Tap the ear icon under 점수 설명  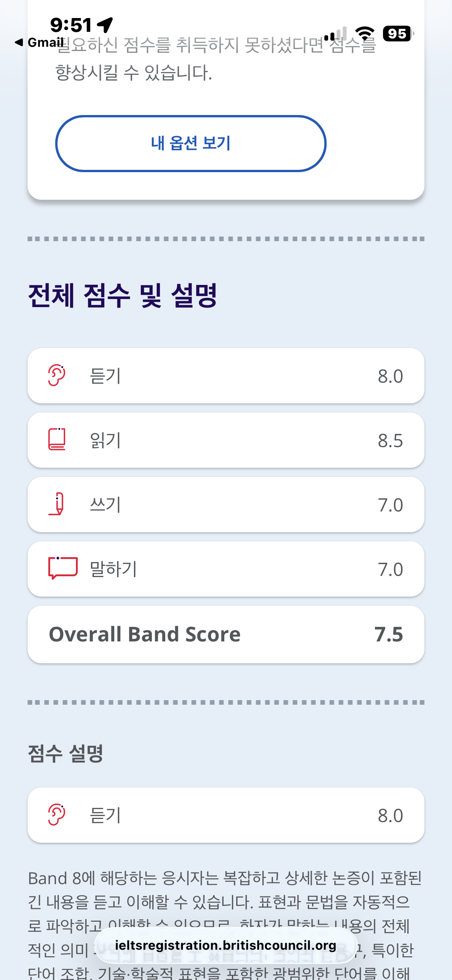pyautogui.click(x=57, y=814)
